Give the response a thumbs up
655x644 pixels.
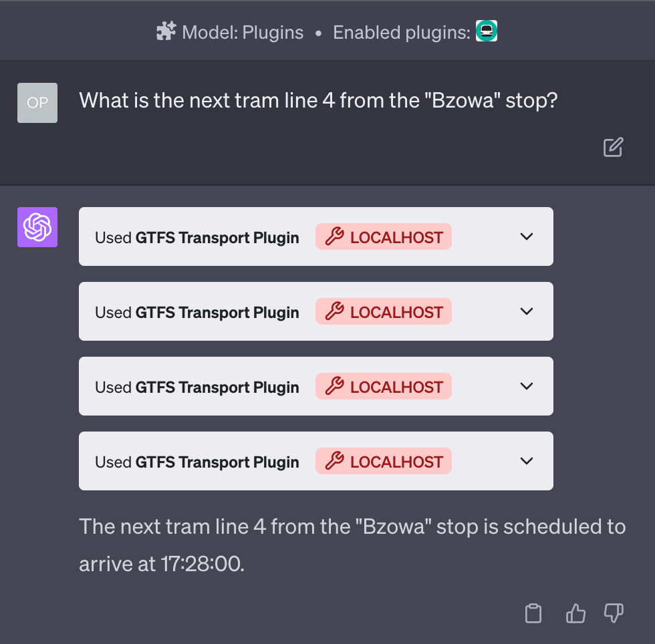tap(575, 613)
